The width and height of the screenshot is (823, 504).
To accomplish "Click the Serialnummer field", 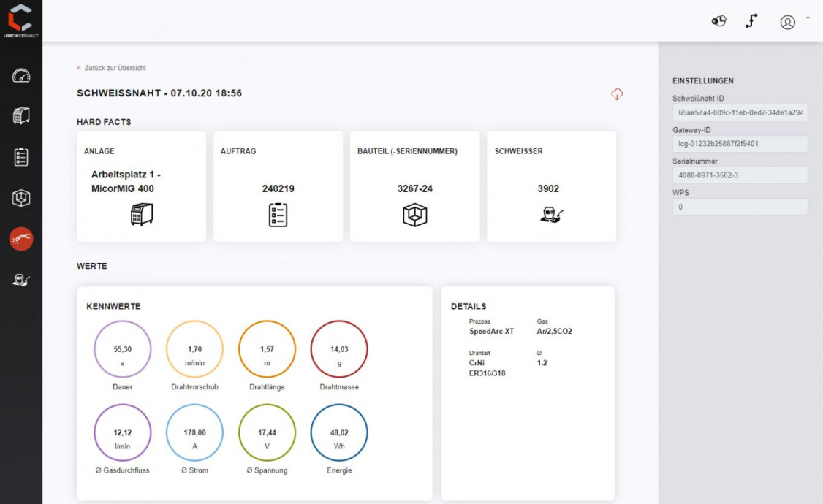I will (740, 175).
